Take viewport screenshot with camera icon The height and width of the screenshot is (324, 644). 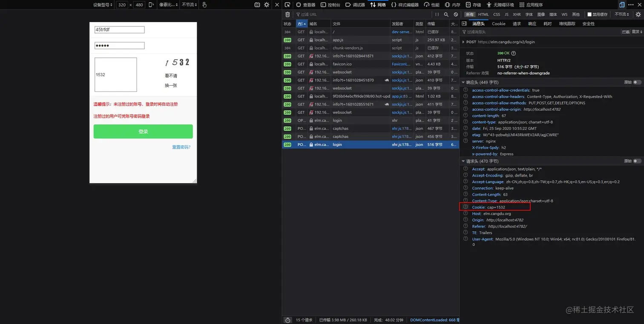pos(257,5)
